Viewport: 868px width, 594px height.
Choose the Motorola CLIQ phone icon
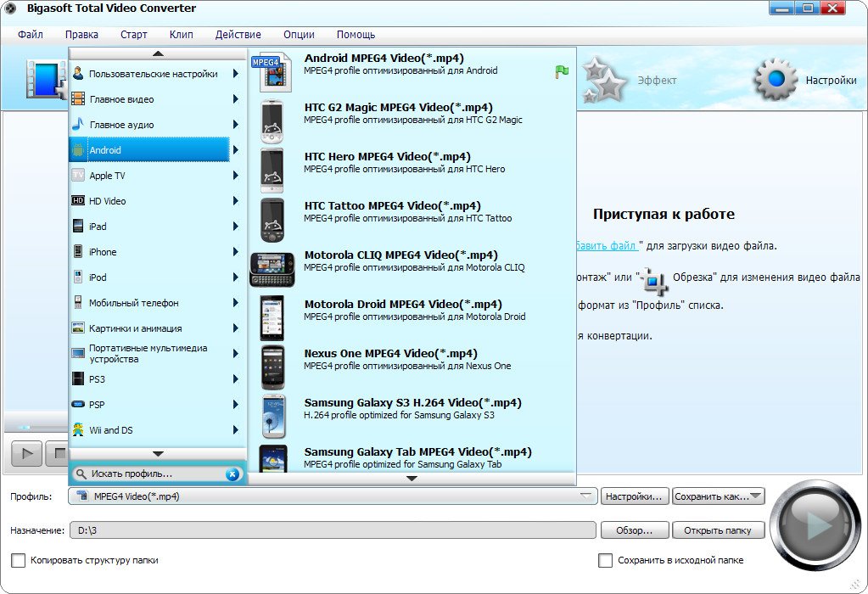tap(272, 268)
